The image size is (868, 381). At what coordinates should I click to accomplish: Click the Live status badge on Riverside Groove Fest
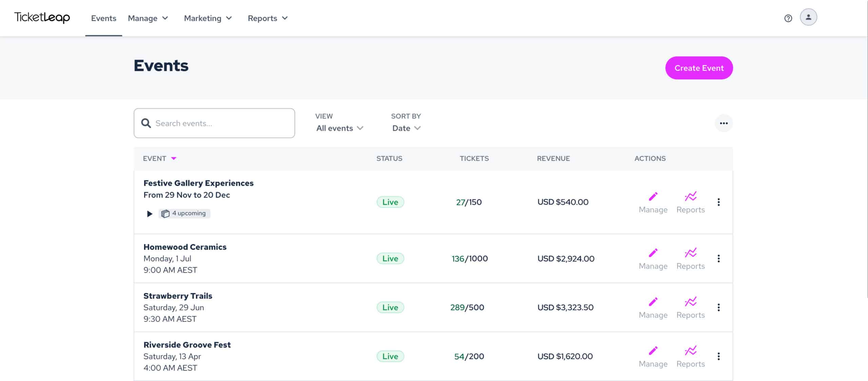pyautogui.click(x=390, y=356)
